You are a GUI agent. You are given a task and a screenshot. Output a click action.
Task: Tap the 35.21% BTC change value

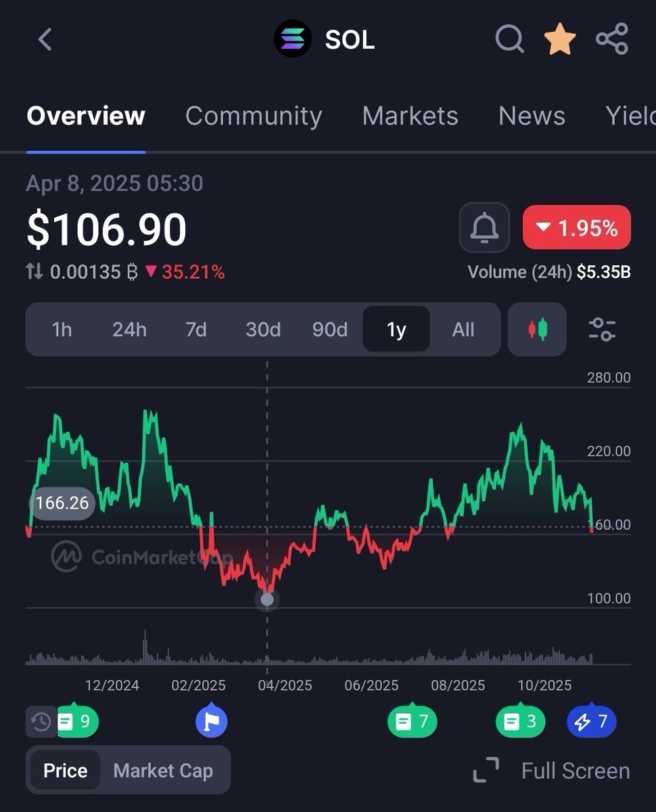coord(185,272)
